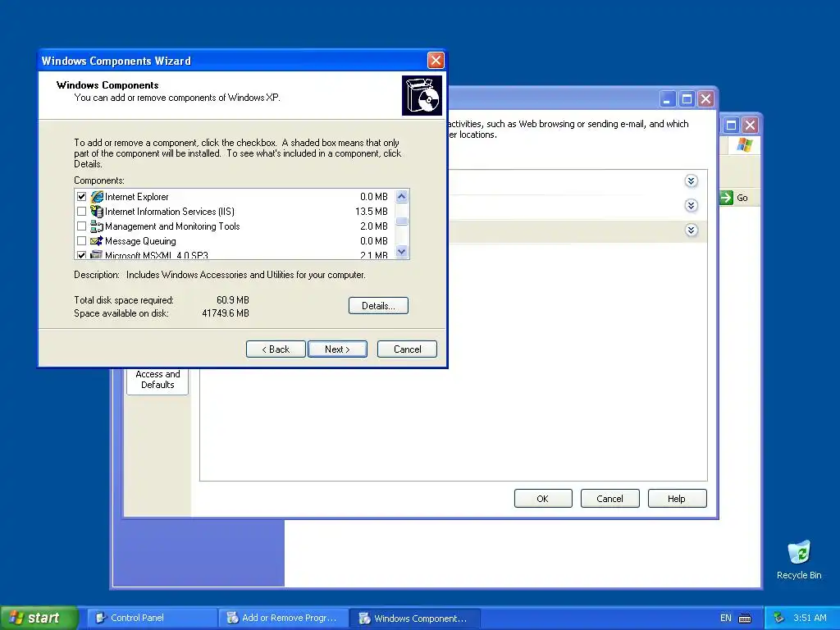The width and height of the screenshot is (840, 630).
Task: Open the Details... button
Action: [378, 305]
